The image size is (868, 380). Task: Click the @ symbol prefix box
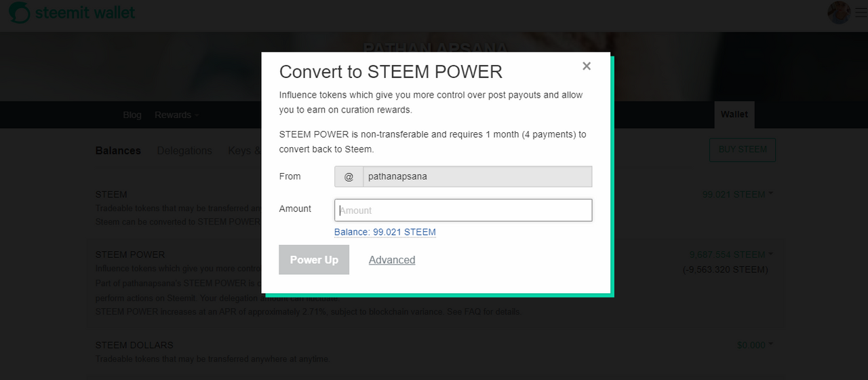pyautogui.click(x=349, y=176)
